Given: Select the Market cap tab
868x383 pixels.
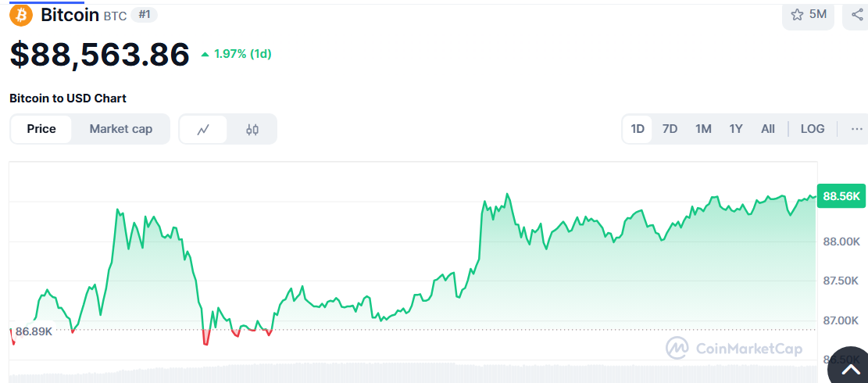Looking at the screenshot, I should click(x=120, y=129).
